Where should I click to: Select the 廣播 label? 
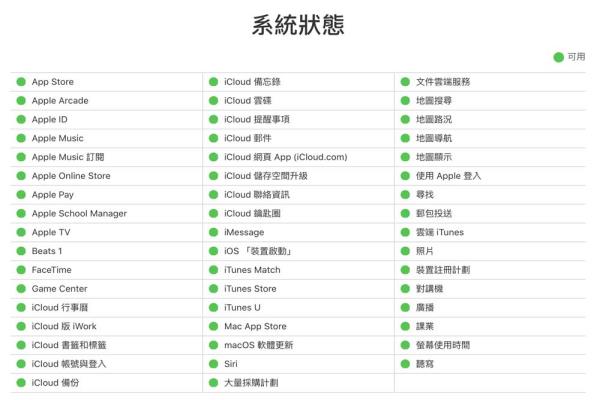(425, 307)
